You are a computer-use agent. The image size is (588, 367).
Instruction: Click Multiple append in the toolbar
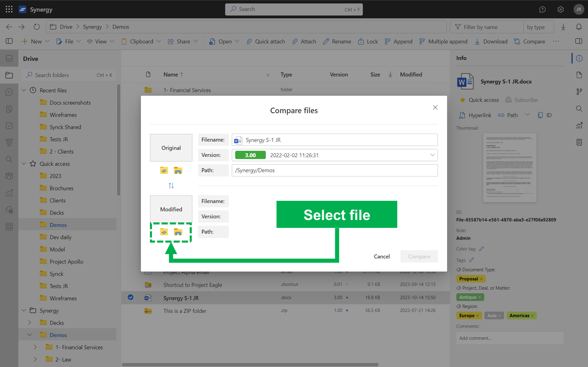click(443, 41)
